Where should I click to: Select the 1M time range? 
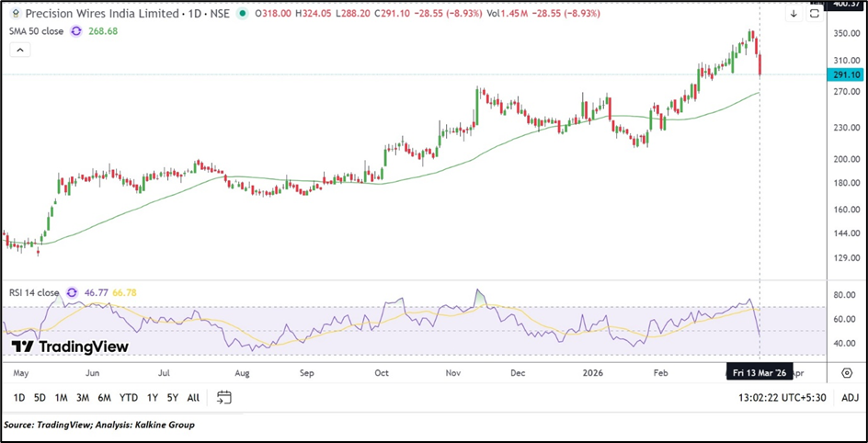(61, 398)
